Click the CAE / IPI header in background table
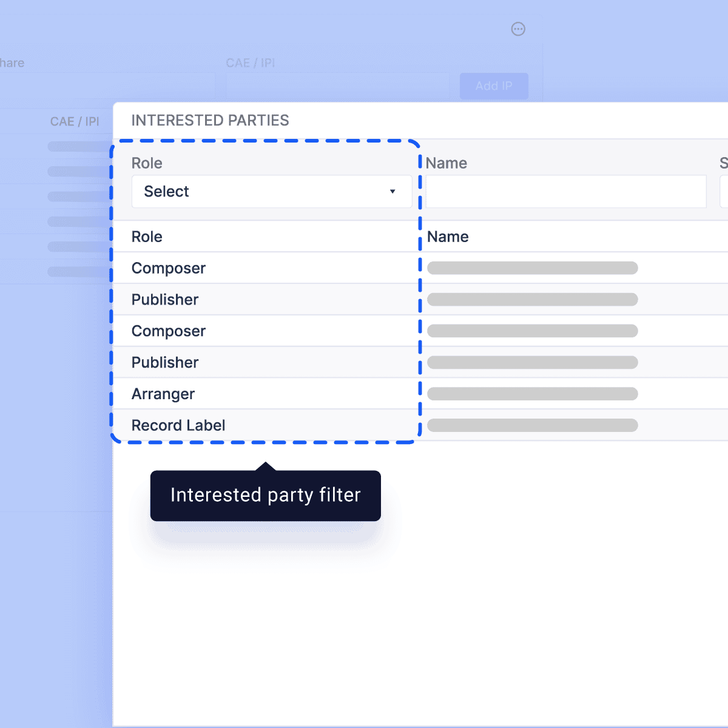The height and width of the screenshot is (728, 728). pyautogui.click(x=75, y=122)
